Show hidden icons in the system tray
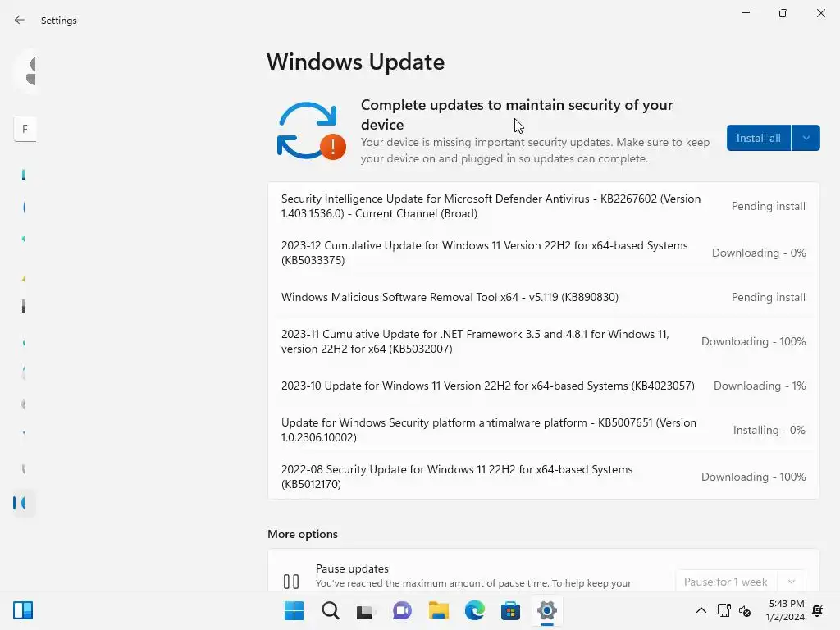The height and width of the screenshot is (630, 840). 701,610
